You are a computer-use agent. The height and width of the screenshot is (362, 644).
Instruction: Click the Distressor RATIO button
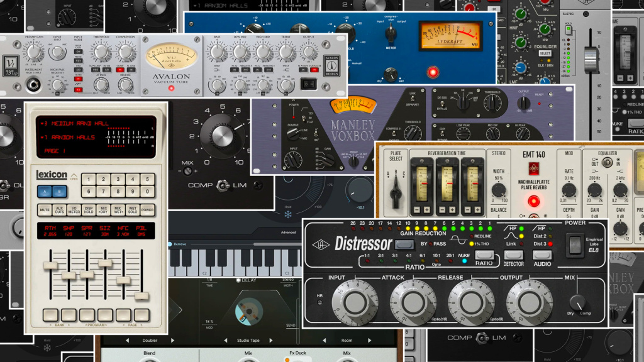tap(484, 255)
